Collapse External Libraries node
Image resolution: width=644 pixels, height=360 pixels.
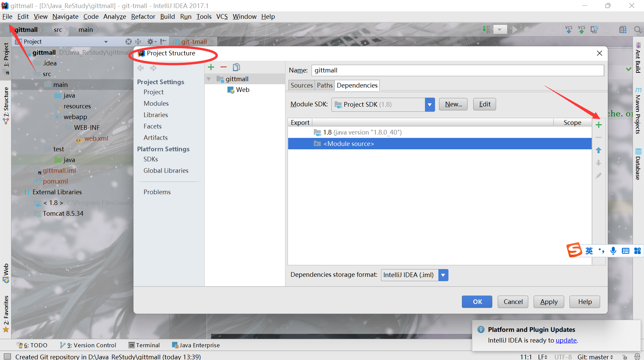point(15,192)
